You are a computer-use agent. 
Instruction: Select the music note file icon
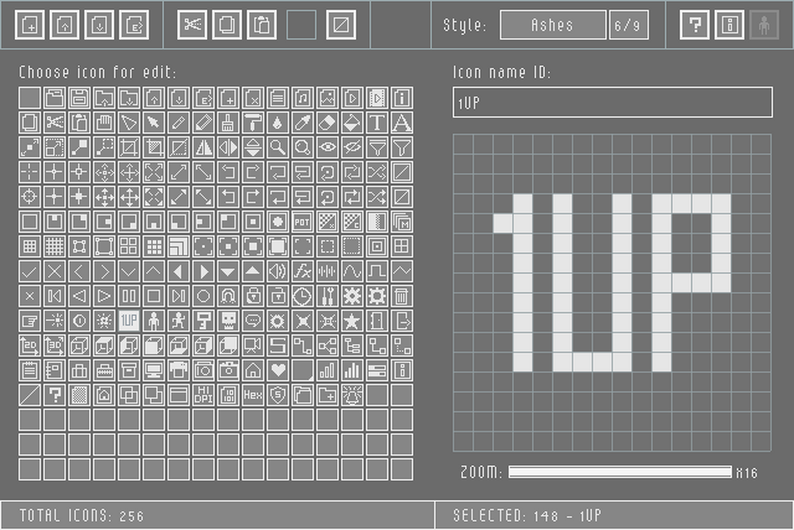(x=302, y=98)
